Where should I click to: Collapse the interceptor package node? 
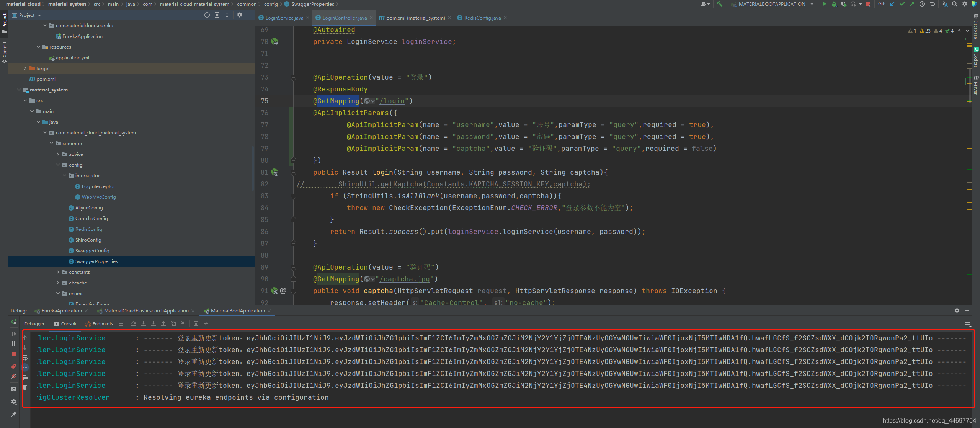pyautogui.click(x=64, y=176)
